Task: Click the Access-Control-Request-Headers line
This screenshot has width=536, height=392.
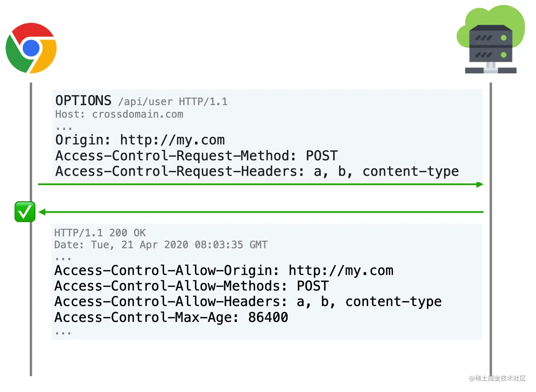Action: click(257, 172)
